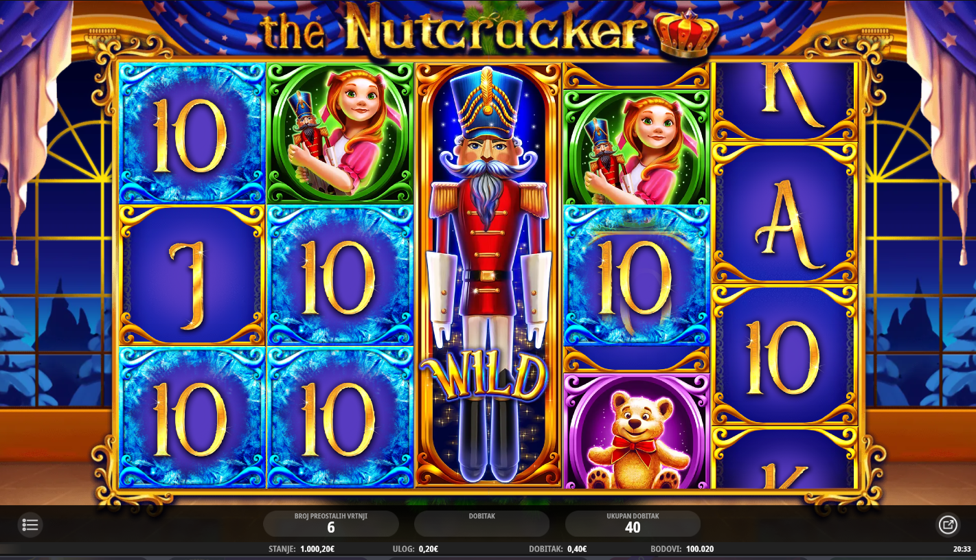
Task: Open the hamburger menu icon
Action: tap(30, 525)
